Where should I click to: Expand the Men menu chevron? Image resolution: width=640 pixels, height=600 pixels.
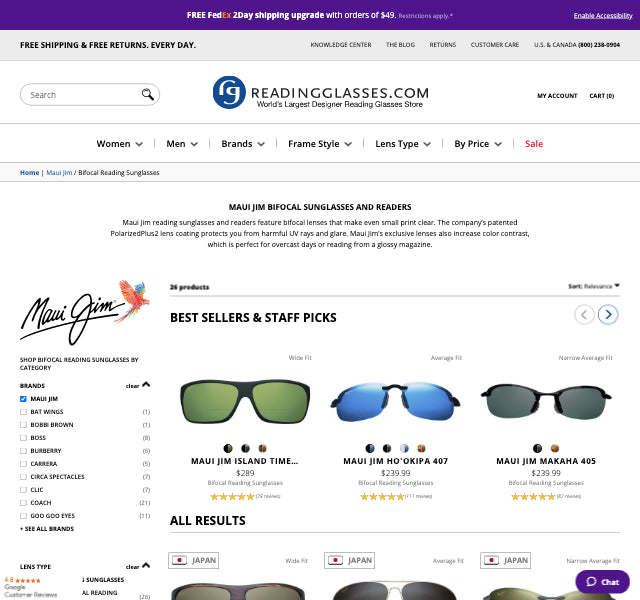pyautogui.click(x=194, y=144)
